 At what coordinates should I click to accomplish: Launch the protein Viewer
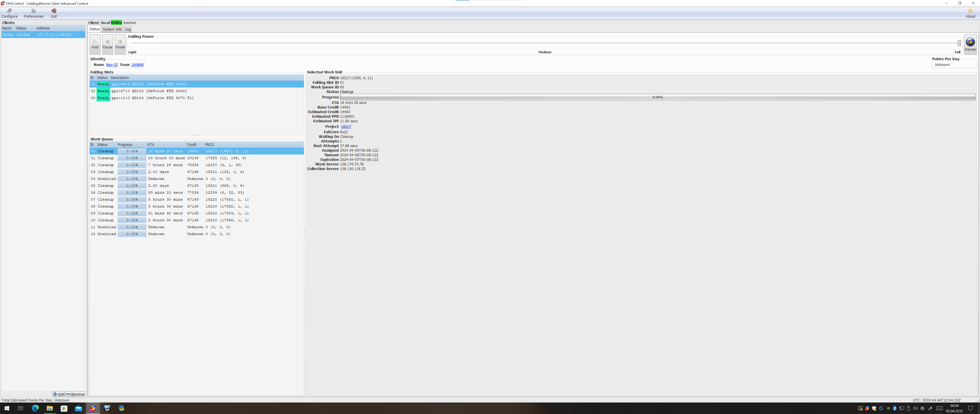970,44
